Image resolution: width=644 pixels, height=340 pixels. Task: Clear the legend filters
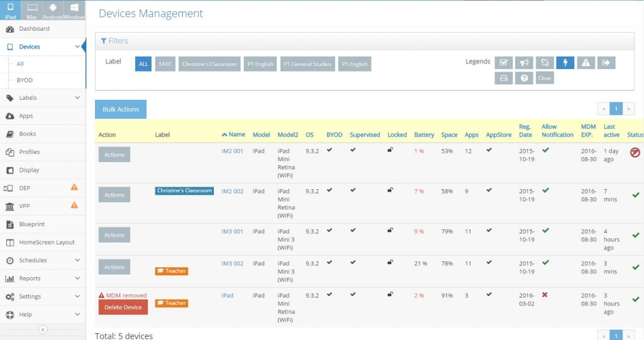click(545, 78)
